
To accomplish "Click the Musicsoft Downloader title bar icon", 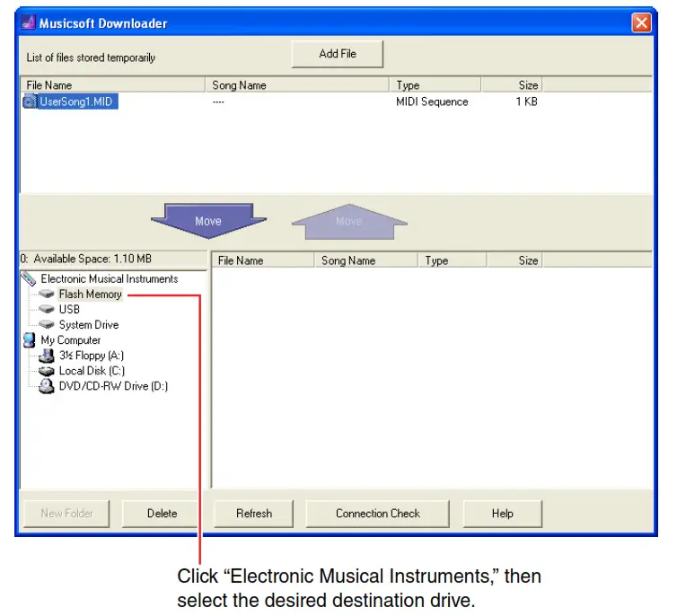I will (x=29, y=22).
